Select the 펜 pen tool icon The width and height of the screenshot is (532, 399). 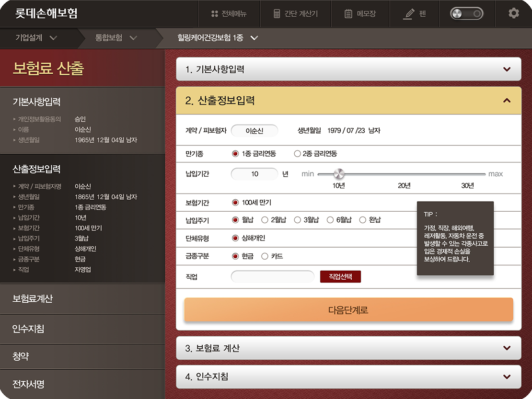(x=409, y=14)
